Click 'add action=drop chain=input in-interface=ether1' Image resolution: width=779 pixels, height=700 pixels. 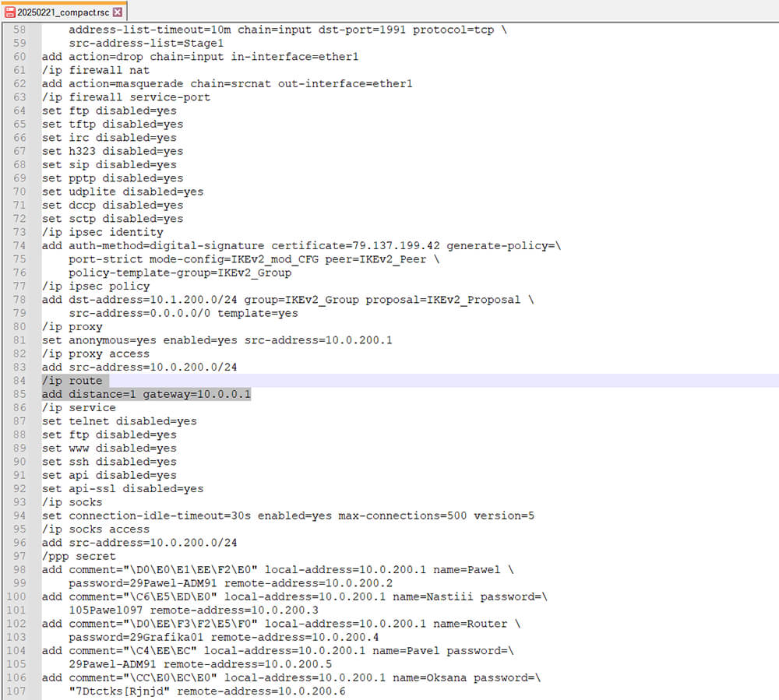coord(199,57)
